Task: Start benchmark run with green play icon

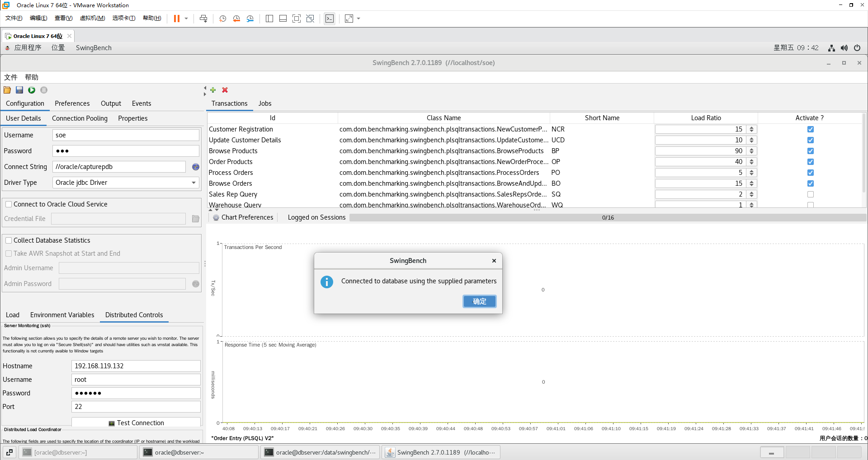Action: click(32, 90)
